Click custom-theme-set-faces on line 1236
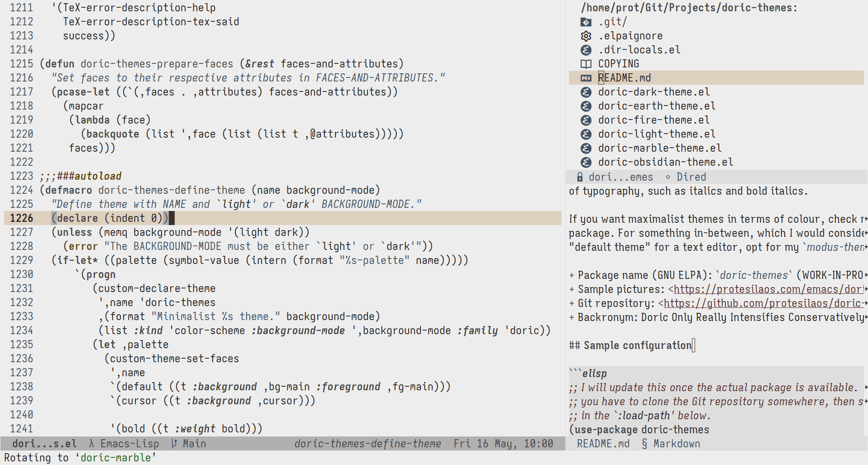Screen dimensions: 868x465 [174, 359]
